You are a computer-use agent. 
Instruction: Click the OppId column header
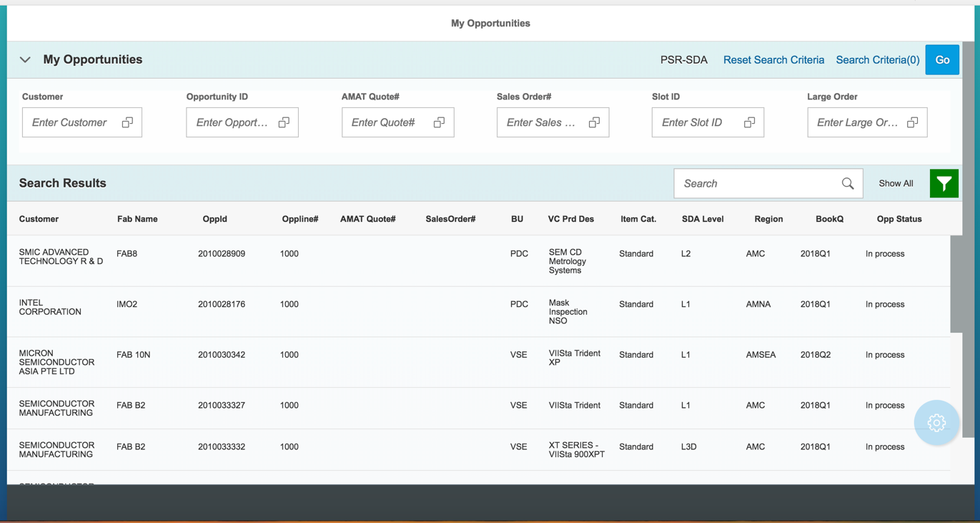point(214,219)
